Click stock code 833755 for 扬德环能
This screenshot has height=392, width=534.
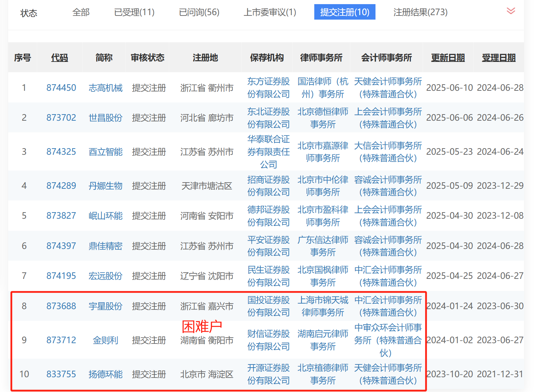coord(61,374)
